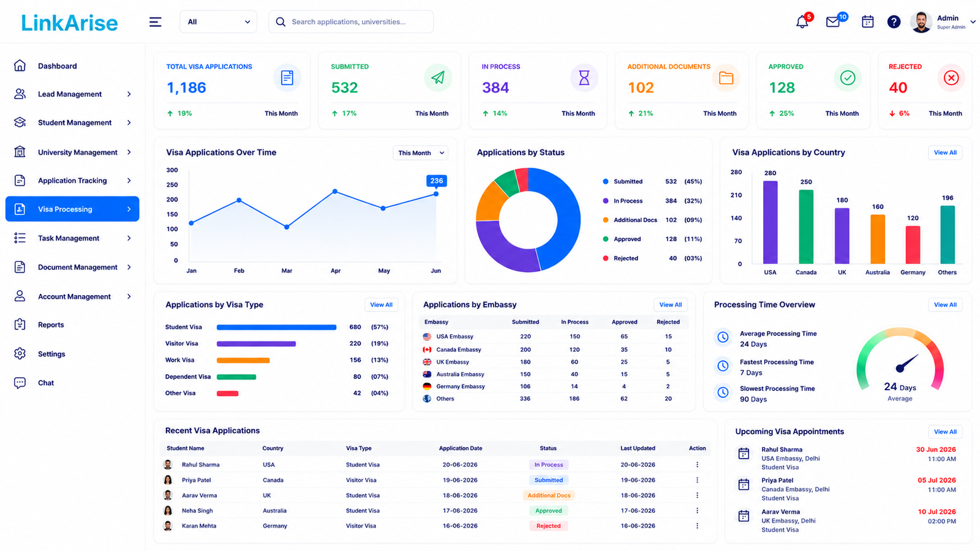
Task: Click the Admin profile avatar
Action: click(x=921, y=22)
